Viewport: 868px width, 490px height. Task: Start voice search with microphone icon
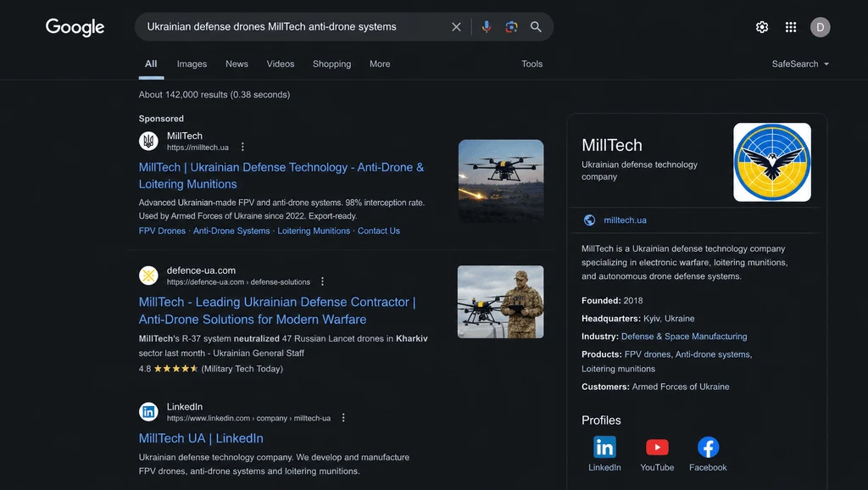(486, 26)
